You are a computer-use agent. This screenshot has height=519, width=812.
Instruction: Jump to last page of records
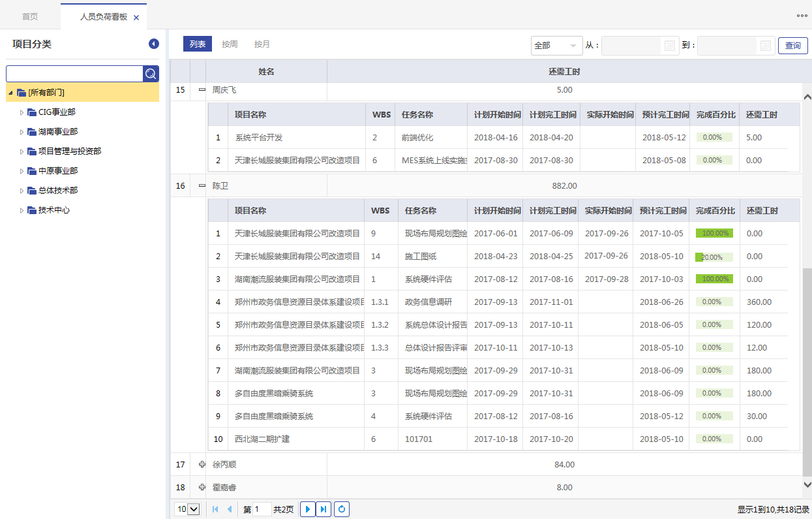(323, 509)
